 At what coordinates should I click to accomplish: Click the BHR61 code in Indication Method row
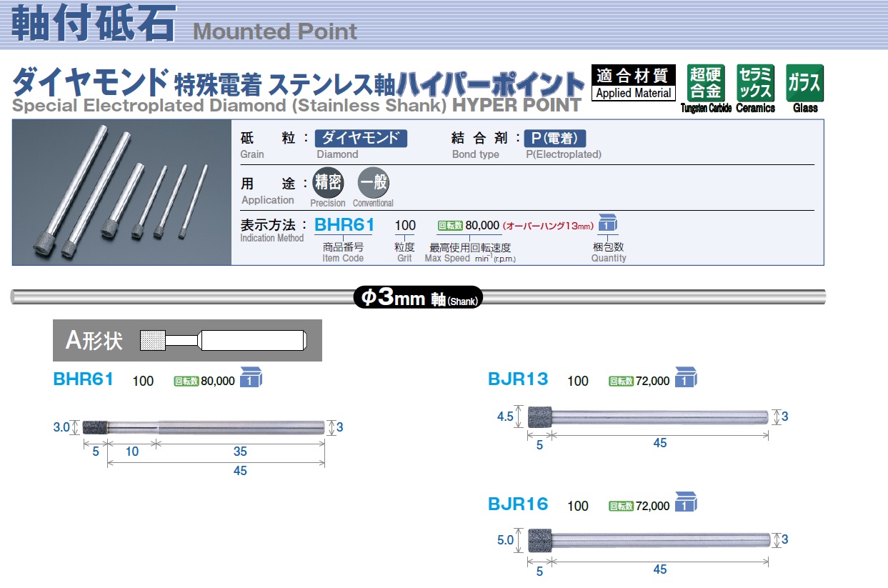point(344,225)
